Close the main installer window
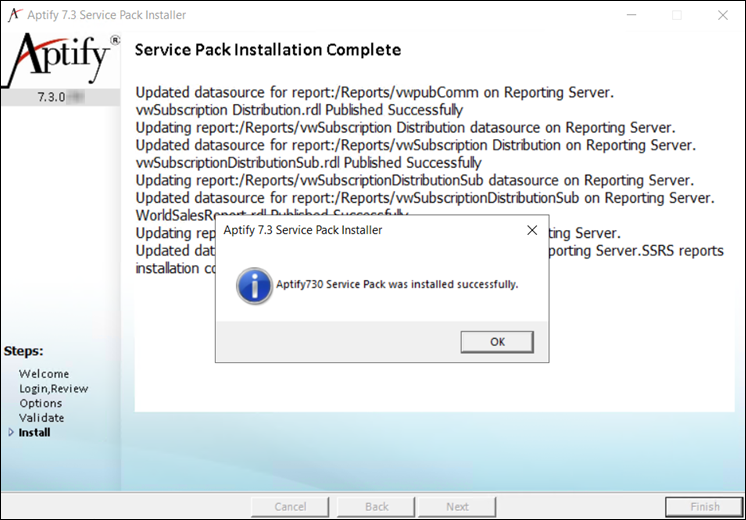Screen dimensions: 746x520 point(723,15)
